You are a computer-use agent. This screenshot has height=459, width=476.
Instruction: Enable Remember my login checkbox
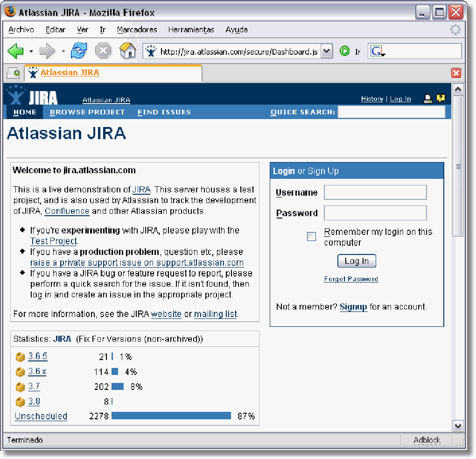[x=311, y=236]
